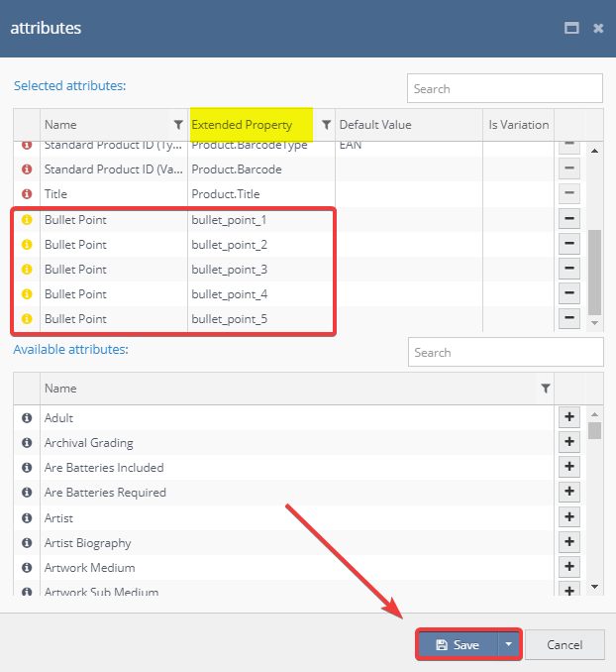
Task: Click the Selected attributes search field
Action: [x=505, y=88]
